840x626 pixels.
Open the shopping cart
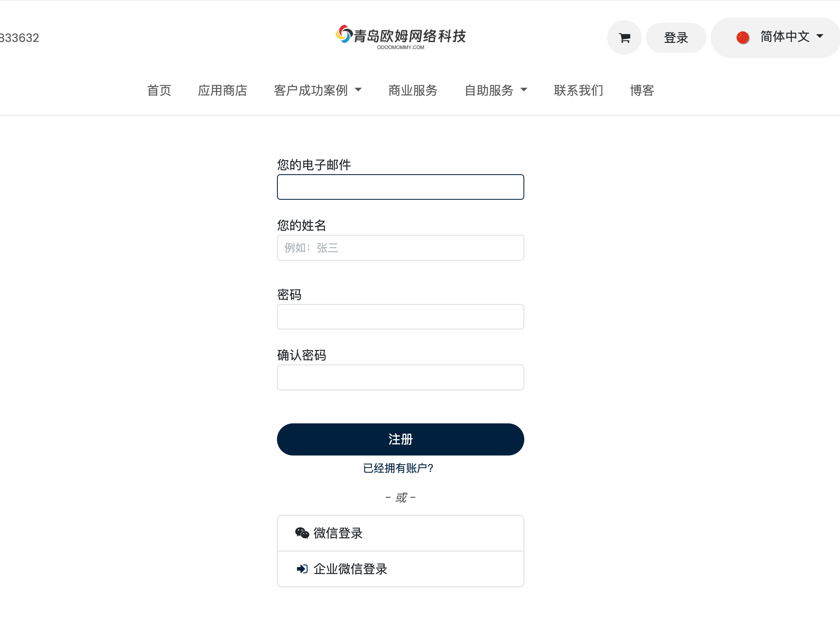point(624,37)
